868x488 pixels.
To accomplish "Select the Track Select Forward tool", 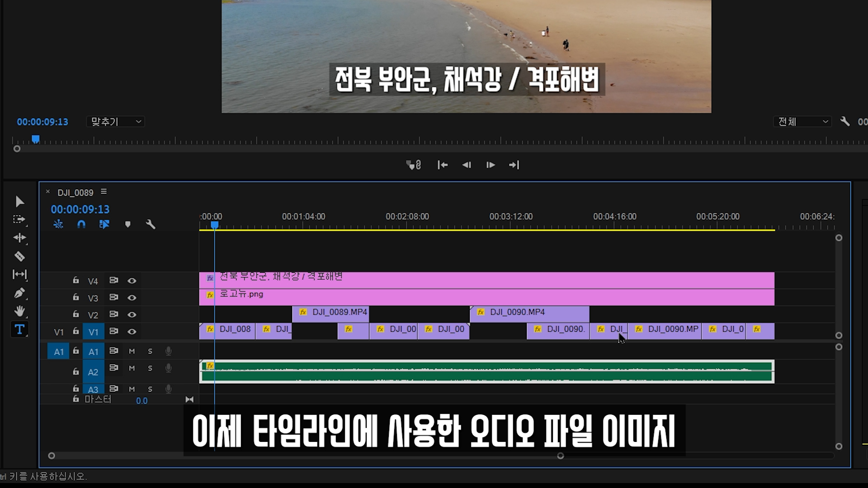I will [19, 220].
